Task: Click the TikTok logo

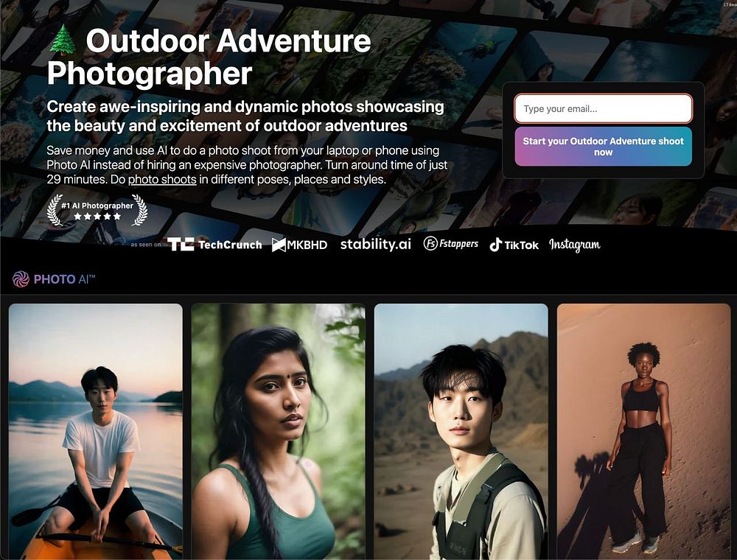Action: pyautogui.click(x=514, y=245)
